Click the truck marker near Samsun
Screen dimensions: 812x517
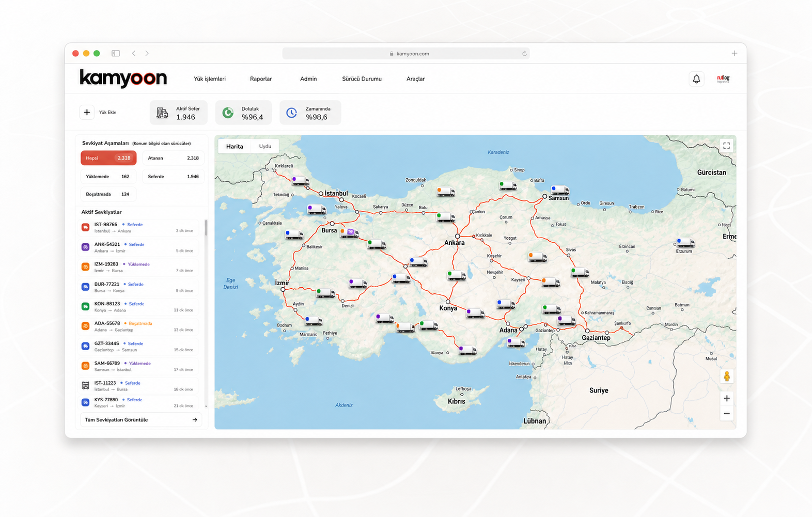pos(560,190)
